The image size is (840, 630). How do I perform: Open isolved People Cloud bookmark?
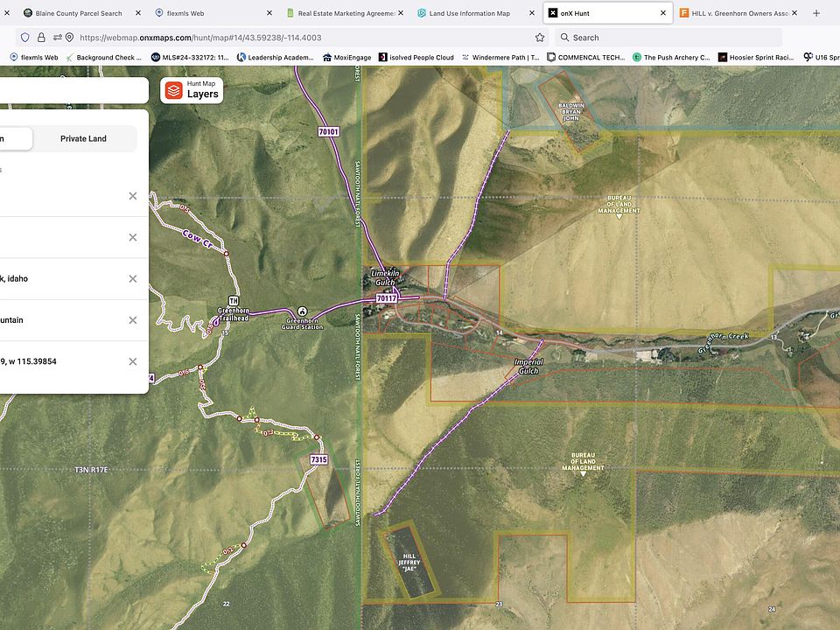click(x=416, y=58)
